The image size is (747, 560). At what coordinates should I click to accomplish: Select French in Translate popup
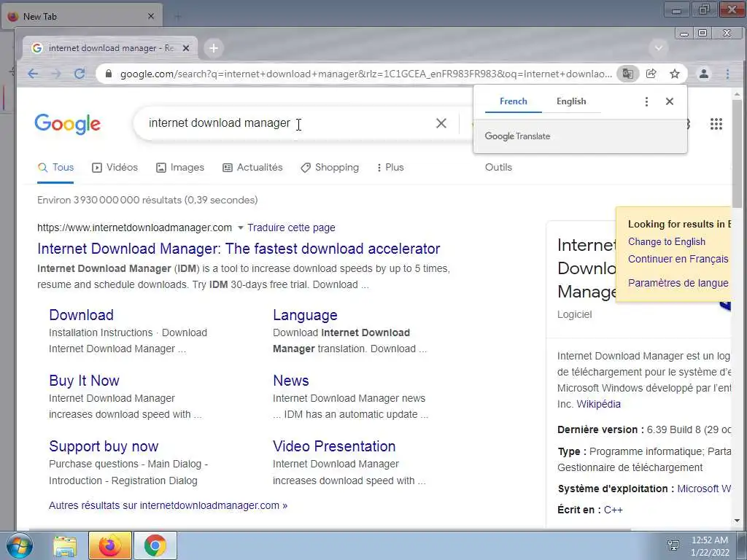click(513, 101)
